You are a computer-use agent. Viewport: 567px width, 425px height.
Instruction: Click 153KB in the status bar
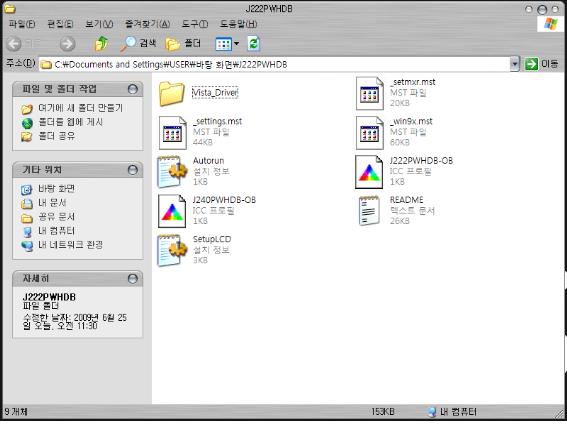(383, 412)
